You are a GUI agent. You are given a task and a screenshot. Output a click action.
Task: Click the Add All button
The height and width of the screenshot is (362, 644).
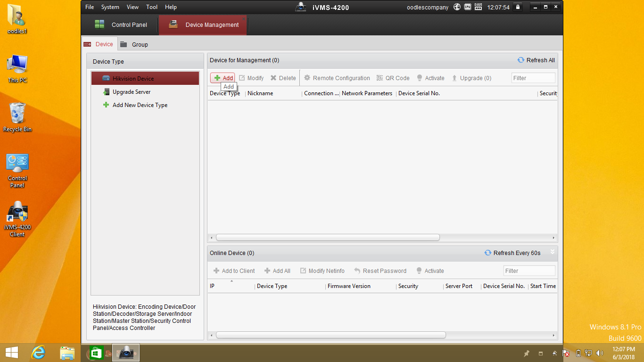pos(277,271)
